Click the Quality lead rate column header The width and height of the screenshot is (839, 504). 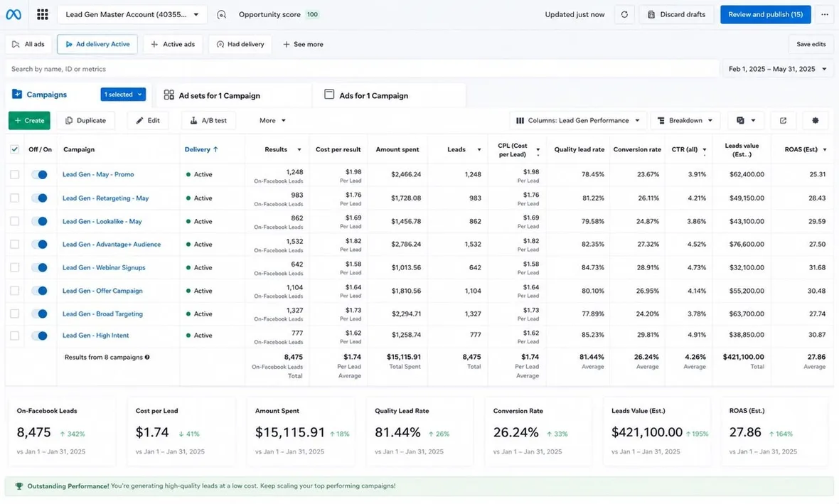click(x=579, y=149)
